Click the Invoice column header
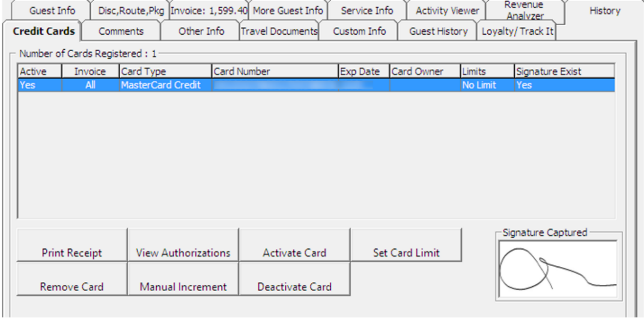The width and height of the screenshot is (644, 318). tap(90, 71)
